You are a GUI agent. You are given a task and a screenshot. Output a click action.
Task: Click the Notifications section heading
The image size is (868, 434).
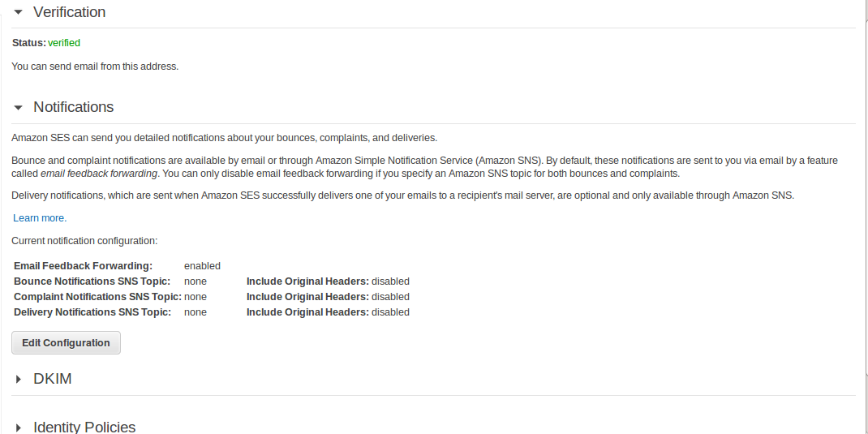pos(74,107)
